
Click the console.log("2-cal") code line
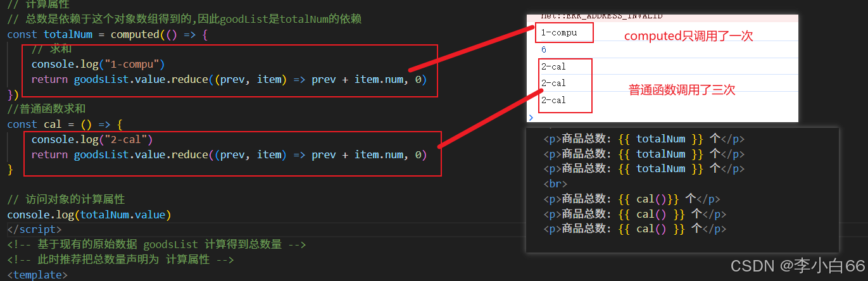tap(92, 139)
